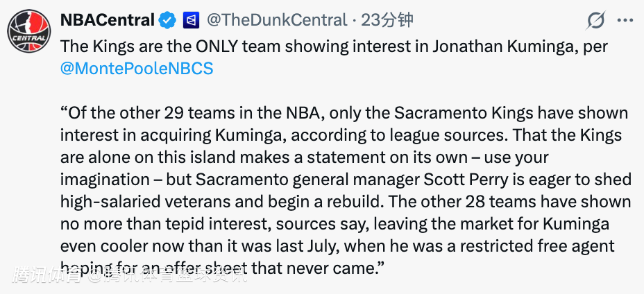Open the NBACentral display name
Image resolution: width=644 pixels, height=294 pixels.
pos(108,21)
